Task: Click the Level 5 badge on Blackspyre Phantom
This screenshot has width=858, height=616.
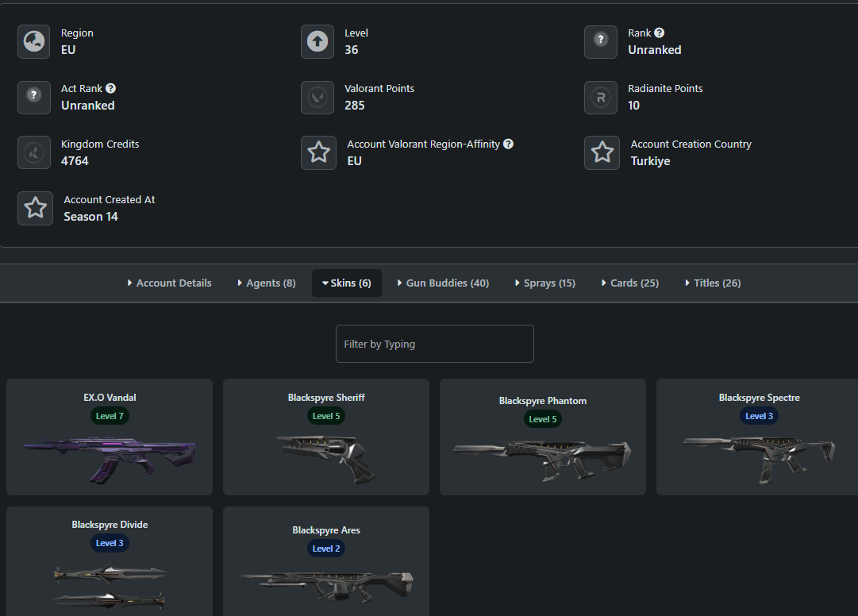Action: pos(542,419)
